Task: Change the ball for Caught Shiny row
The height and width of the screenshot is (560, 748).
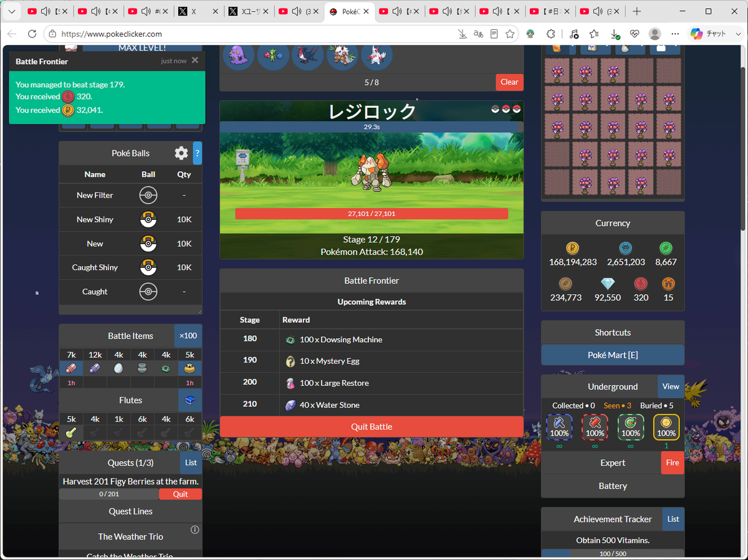Action: click(148, 267)
